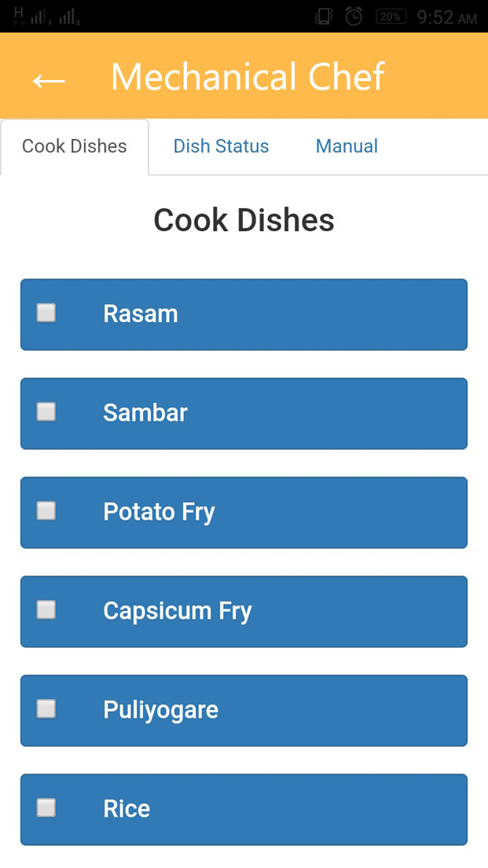Toggle the Rice checkbox
The height and width of the screenshot is (868, 488).
coord(46,808)
